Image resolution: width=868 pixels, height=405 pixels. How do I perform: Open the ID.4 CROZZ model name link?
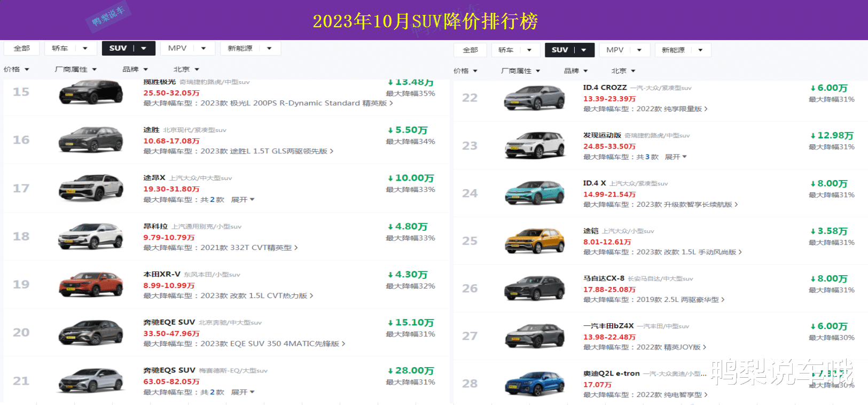(x=605, y=88)
